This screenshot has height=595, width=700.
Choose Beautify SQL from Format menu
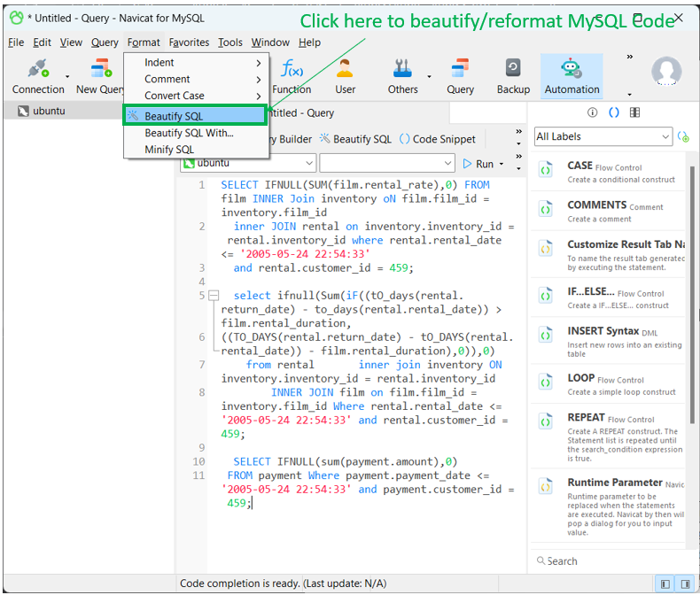[195, 116]
